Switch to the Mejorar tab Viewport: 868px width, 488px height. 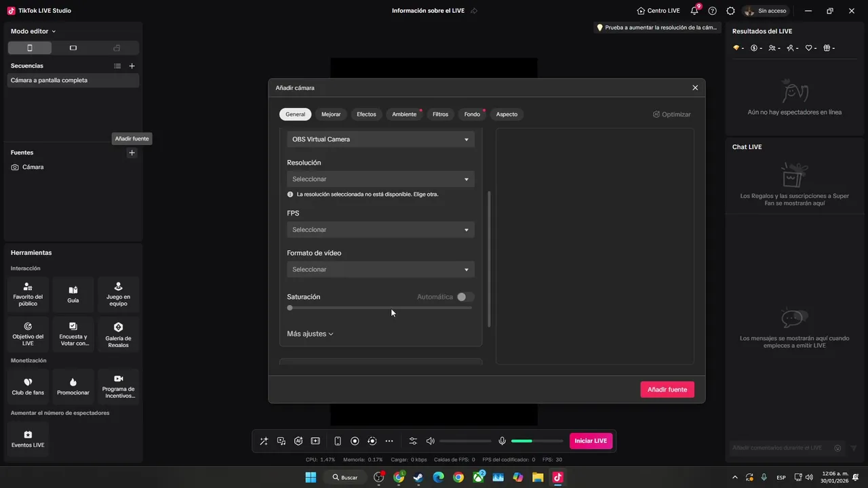click(331, 115)
